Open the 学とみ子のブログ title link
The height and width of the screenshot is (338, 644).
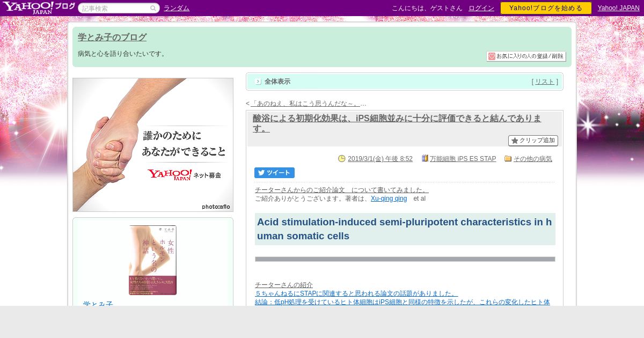click(x=112, y=37)
